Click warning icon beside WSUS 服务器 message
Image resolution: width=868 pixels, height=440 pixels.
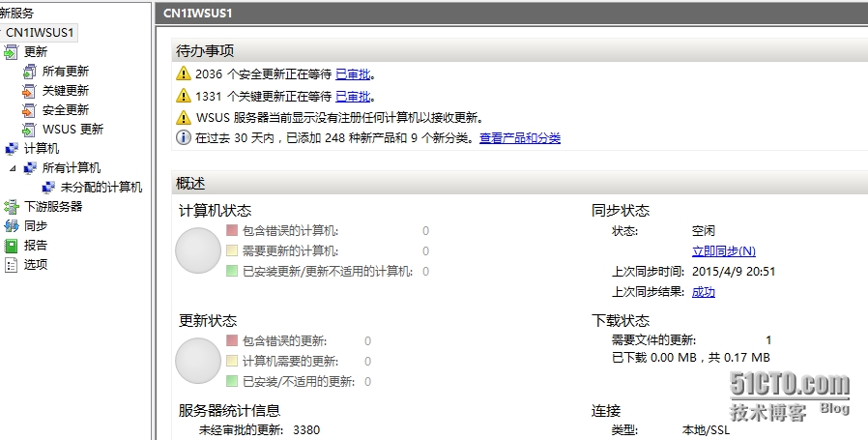(x=184, y=117)
